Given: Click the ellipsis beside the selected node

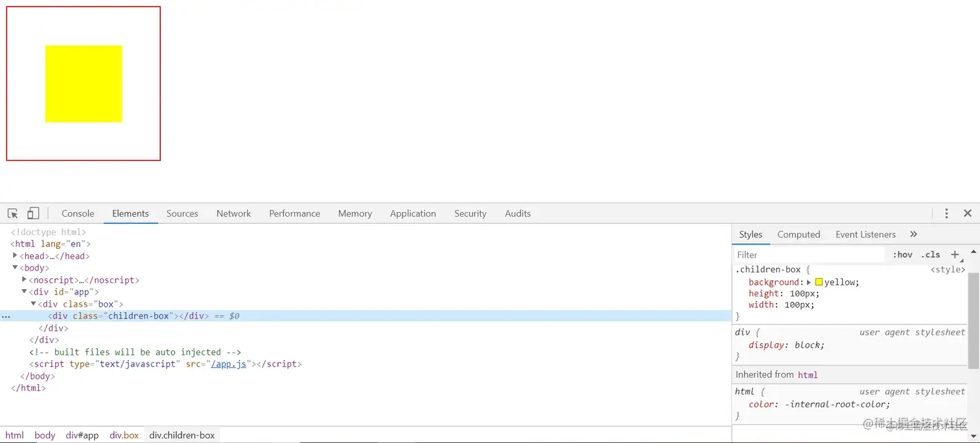Looking at the screenshot, I should [x=6, y=317].
